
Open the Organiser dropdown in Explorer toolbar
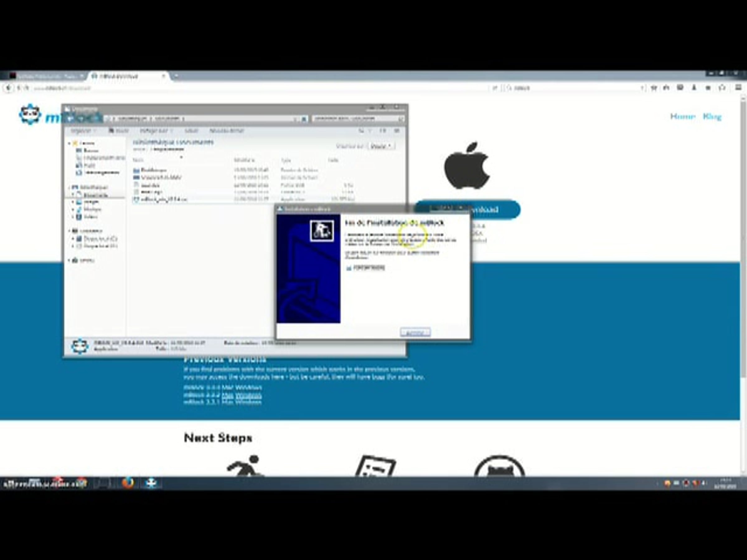(83, 131)
